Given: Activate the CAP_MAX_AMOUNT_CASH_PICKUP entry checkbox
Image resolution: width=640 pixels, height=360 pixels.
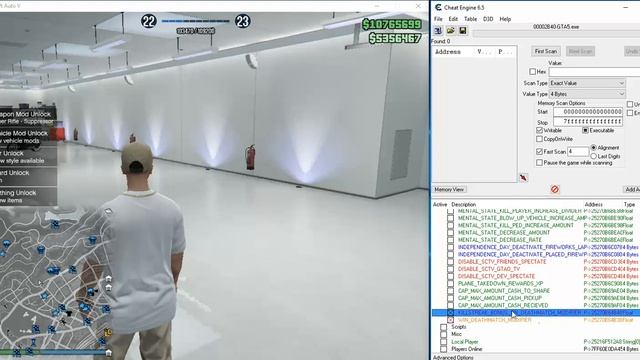Looking at the screenshot, I should [x=450, y=298].
